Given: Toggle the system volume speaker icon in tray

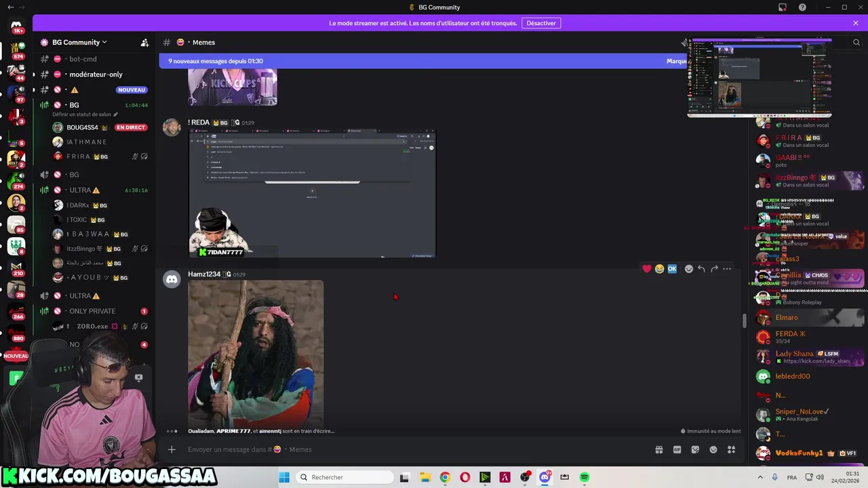Looking at the screenshot, I should (821, 477).
